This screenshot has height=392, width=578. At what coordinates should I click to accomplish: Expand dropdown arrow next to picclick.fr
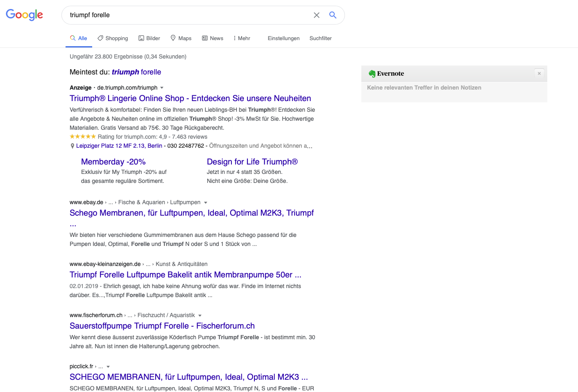108,367
